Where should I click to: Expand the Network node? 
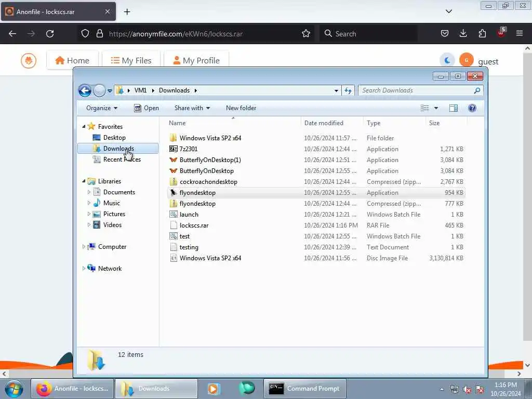click(84, 269)
